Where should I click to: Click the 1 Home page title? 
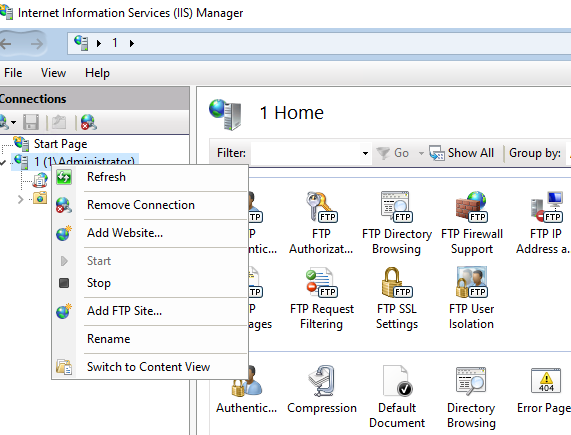pos(291,113)
